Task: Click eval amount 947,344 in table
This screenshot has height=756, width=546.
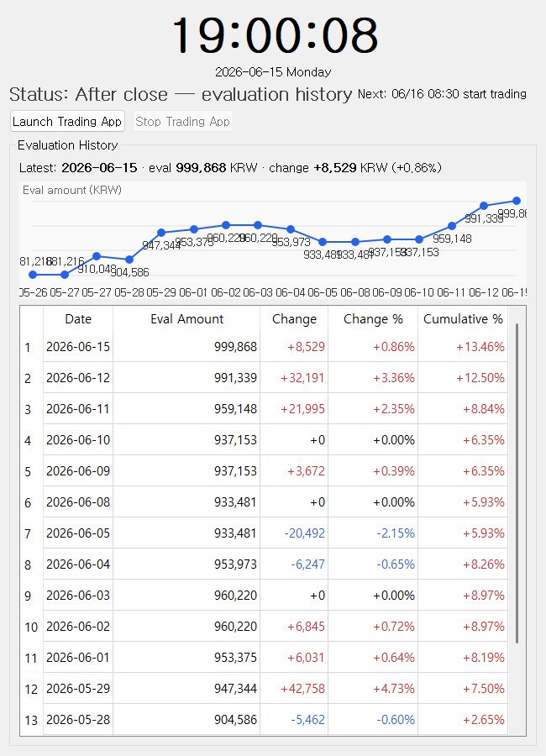Action: click(186, 689)
